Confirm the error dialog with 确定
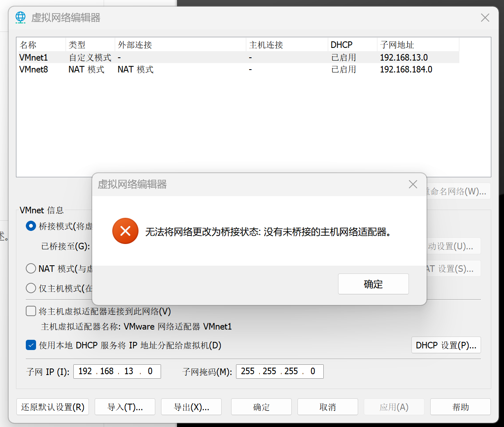 [x=373, y=284]
